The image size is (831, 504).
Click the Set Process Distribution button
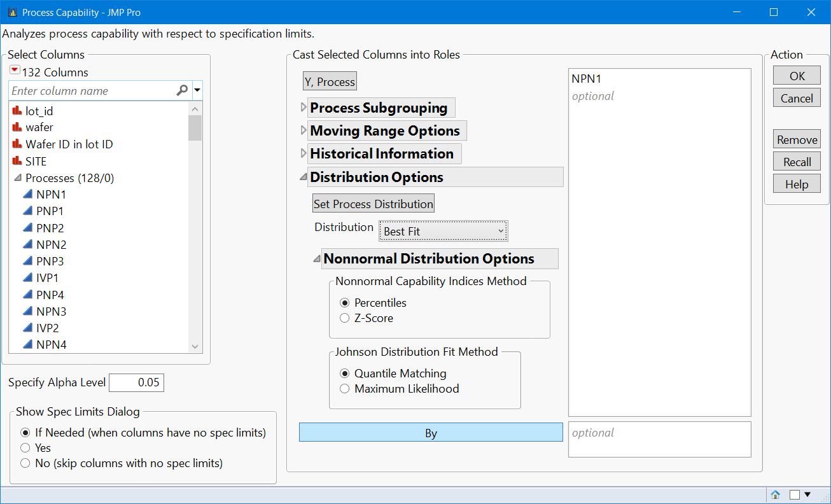[373, 204]
